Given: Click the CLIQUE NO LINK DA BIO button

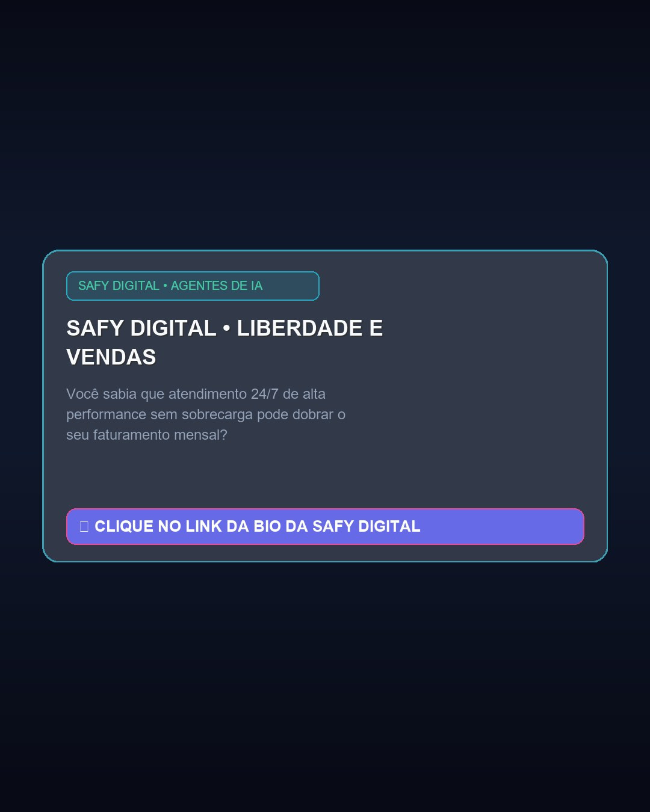Looking at the screenshot, I should (x=325, y=526).
